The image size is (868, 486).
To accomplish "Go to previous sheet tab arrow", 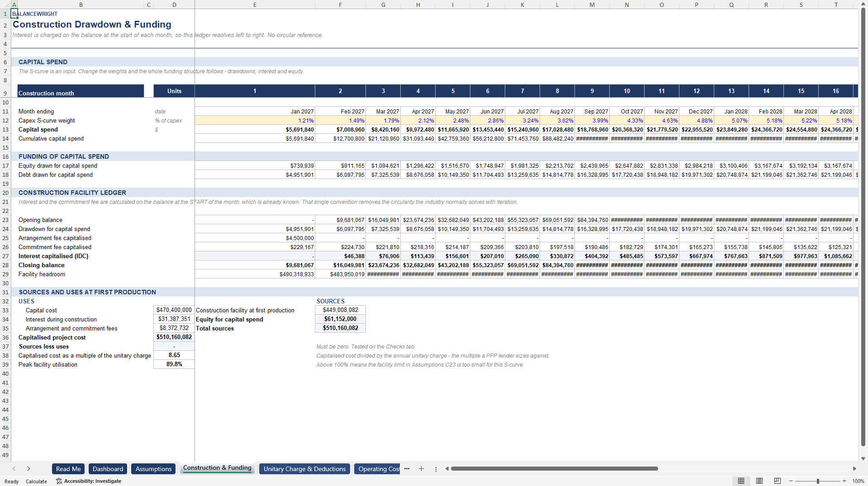I will pos(14,469).
